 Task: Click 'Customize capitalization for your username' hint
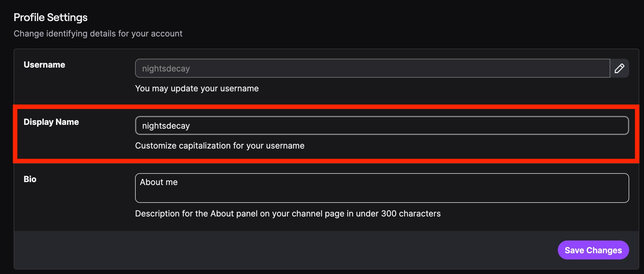(x=220, y=146)
